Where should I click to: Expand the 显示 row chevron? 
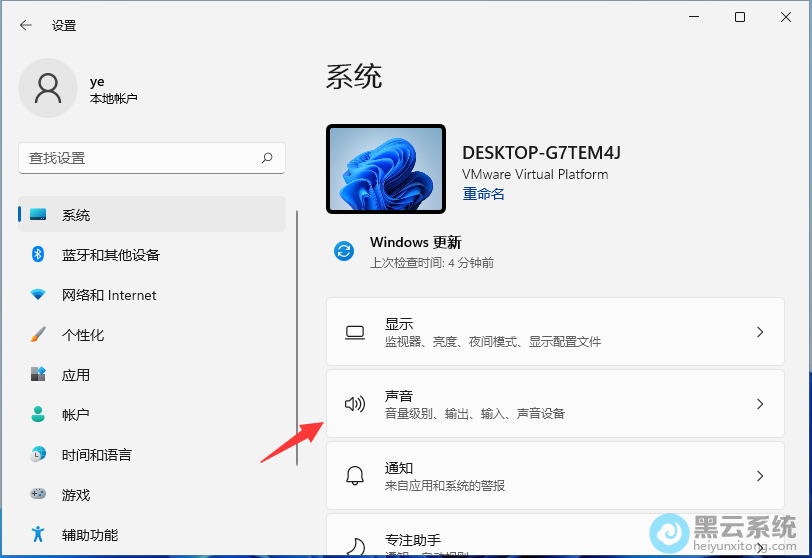(x=760, y=332)
